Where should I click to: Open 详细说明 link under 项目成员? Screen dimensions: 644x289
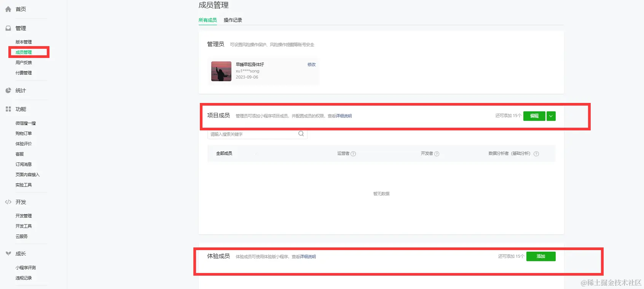pos(344,116)
